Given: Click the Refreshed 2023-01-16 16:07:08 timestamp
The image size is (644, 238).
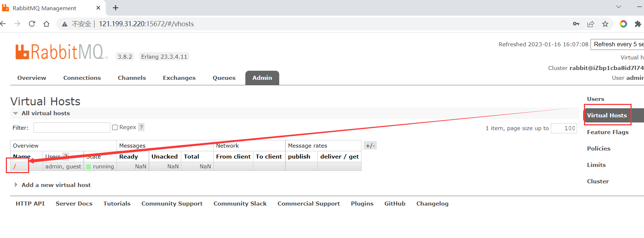Looking at the screenshot, I should click(544, 44).
